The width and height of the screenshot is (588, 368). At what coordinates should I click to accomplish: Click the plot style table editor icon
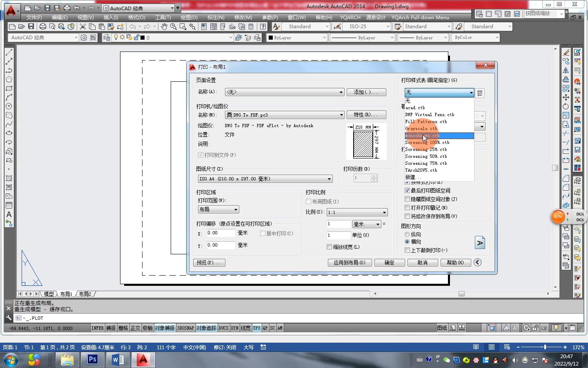[x=480, y=93]
